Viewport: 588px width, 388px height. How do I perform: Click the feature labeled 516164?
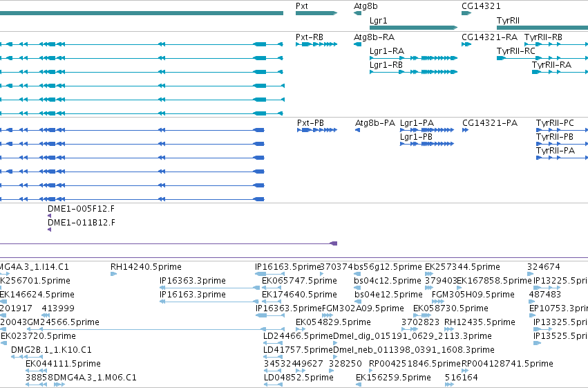[x=449, y=385]
